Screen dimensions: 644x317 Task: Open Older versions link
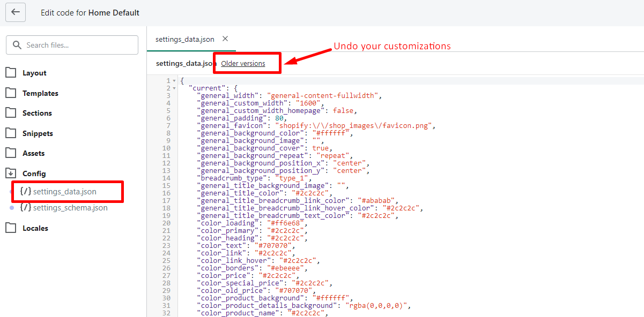point(243,63)
